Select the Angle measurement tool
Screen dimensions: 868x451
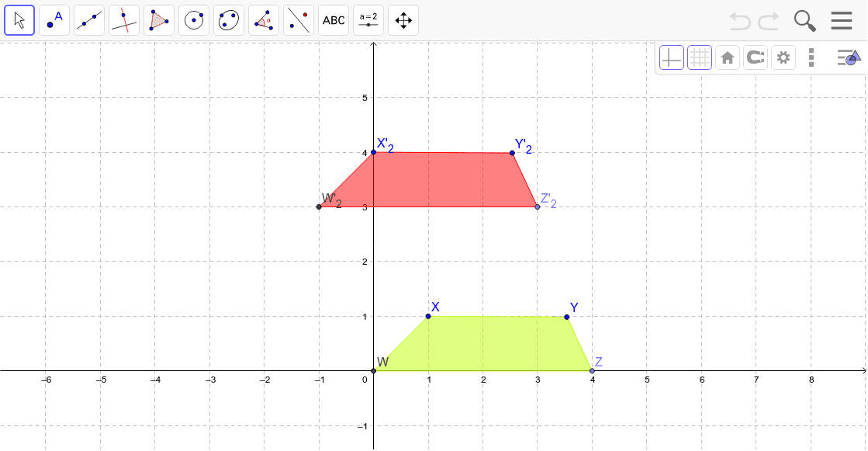(264, 20)
